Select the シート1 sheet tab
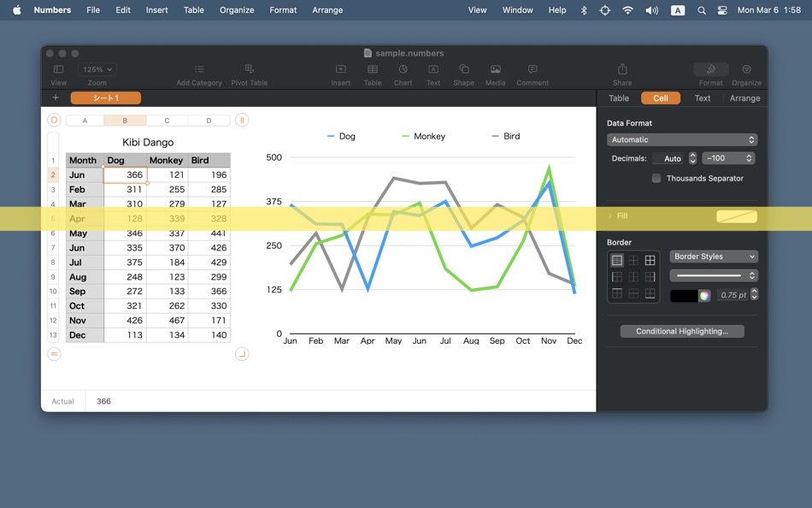This screenshot has height=508, width=812. coord(106,97)
